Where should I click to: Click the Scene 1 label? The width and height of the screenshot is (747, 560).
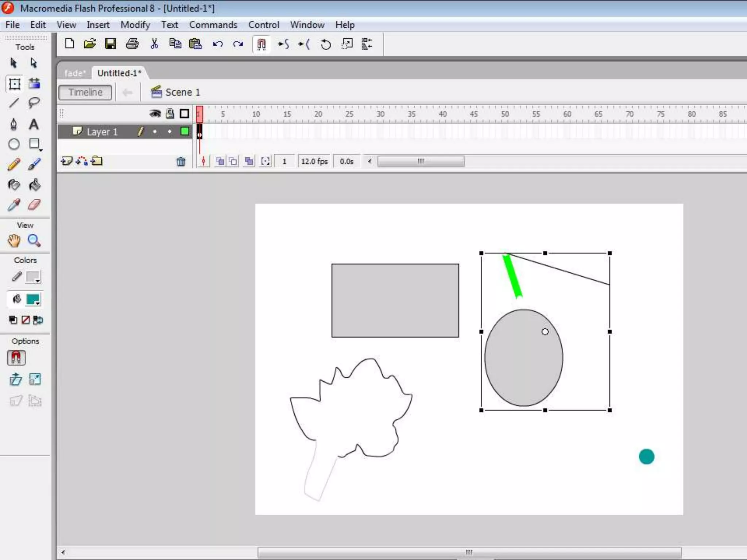click(x=182, y=92)
